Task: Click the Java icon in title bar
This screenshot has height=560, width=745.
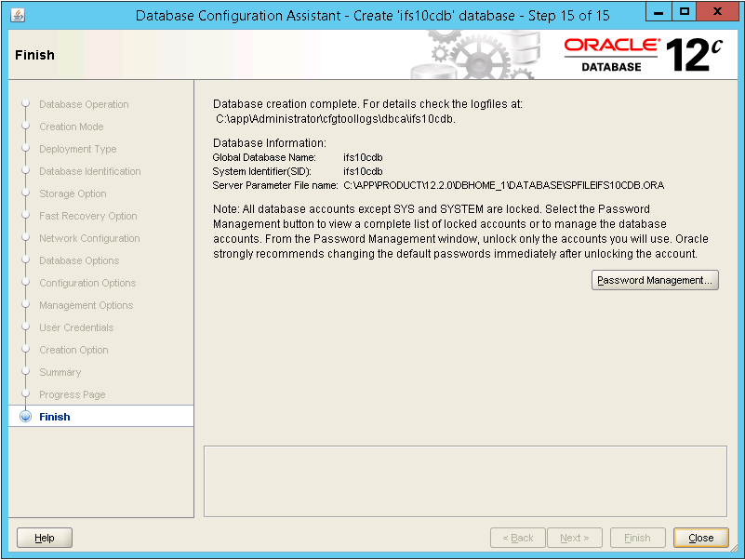Action: (x=19, y=16)
